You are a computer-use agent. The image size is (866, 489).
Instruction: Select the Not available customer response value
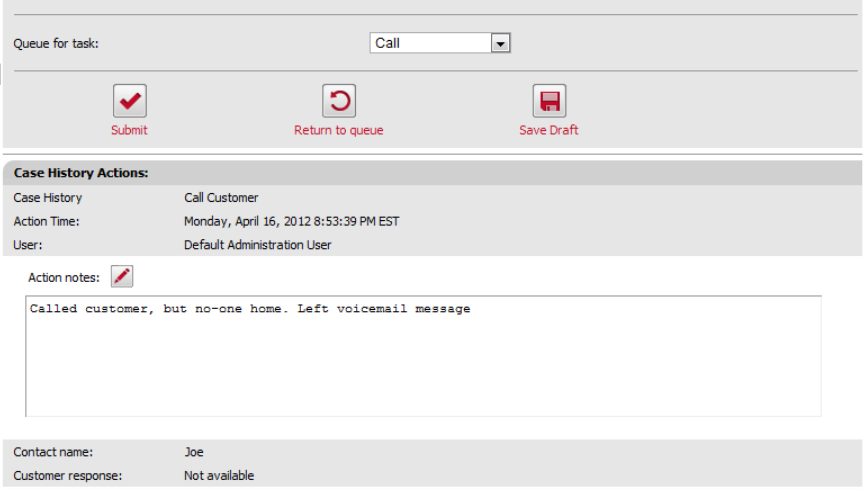click(219, 475)
